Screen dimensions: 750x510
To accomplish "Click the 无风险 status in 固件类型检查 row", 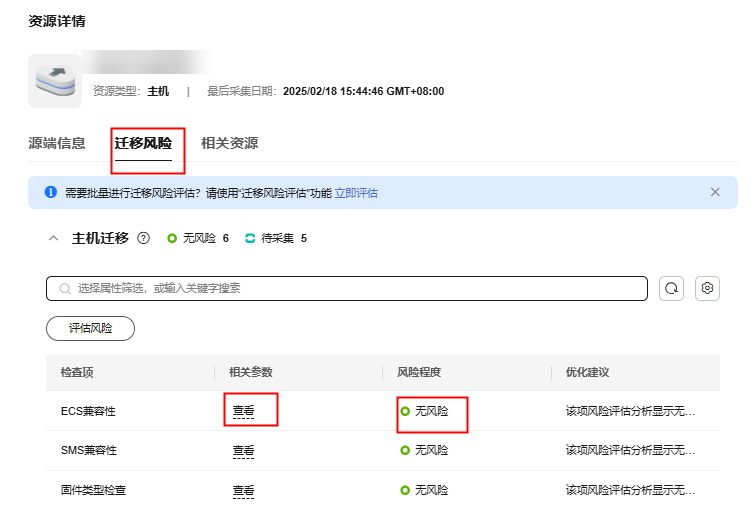I will [424, 490].
